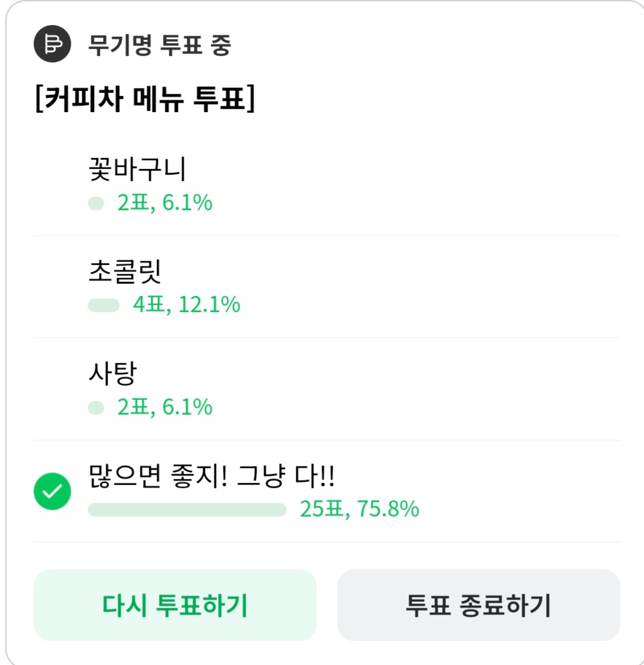Click the 초콜릿 option label text

click(x=124, y=272)
